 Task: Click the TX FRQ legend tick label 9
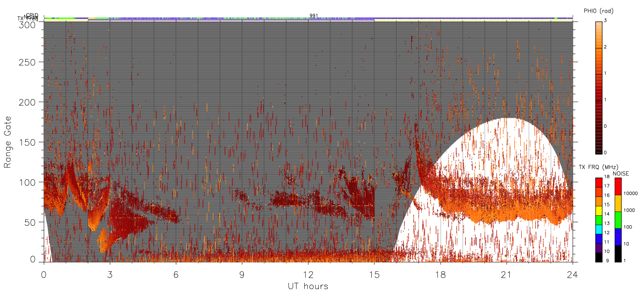click(607, 261)
